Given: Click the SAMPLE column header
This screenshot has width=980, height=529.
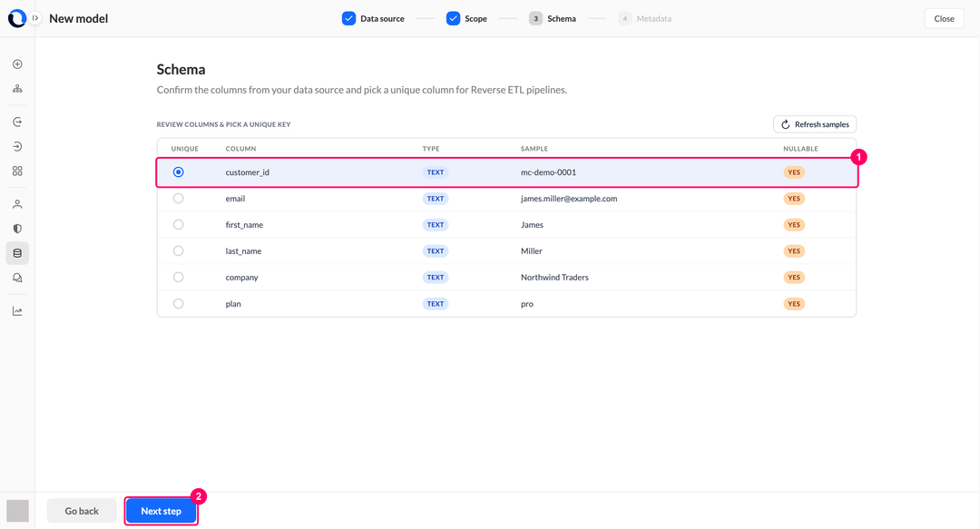Looking at the screenshot, I should coord(534,149).
